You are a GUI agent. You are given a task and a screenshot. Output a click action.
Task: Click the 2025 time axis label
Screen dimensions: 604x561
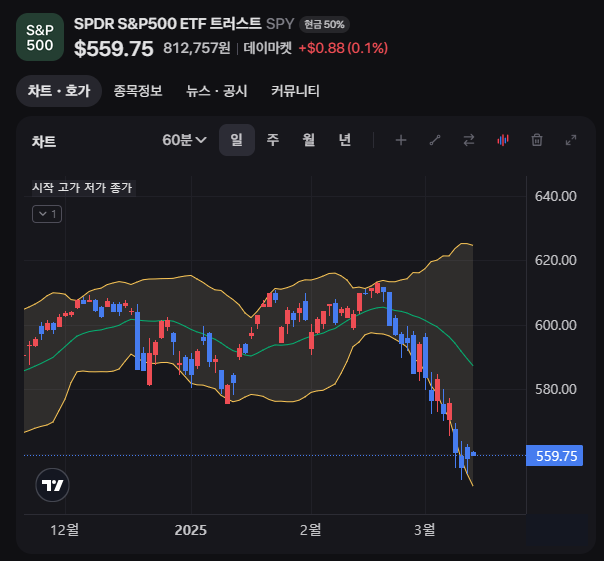[x=191, y=530]
